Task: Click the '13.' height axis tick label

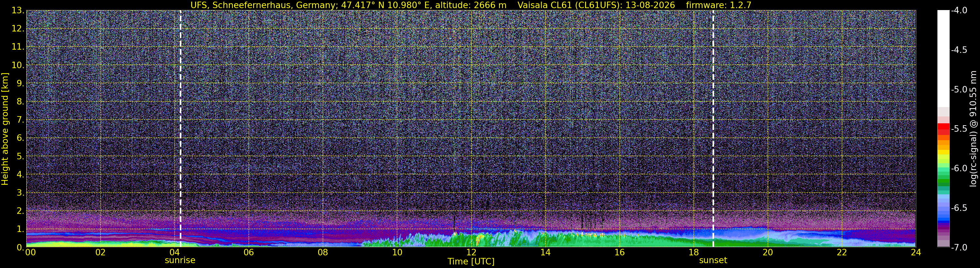Action: [18, 11]
